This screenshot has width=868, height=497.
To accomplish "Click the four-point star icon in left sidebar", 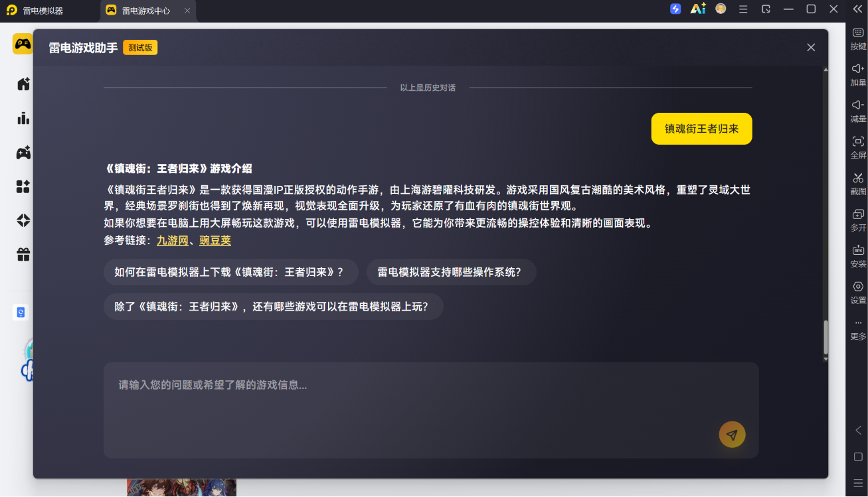I will click(x=23, y=220).
